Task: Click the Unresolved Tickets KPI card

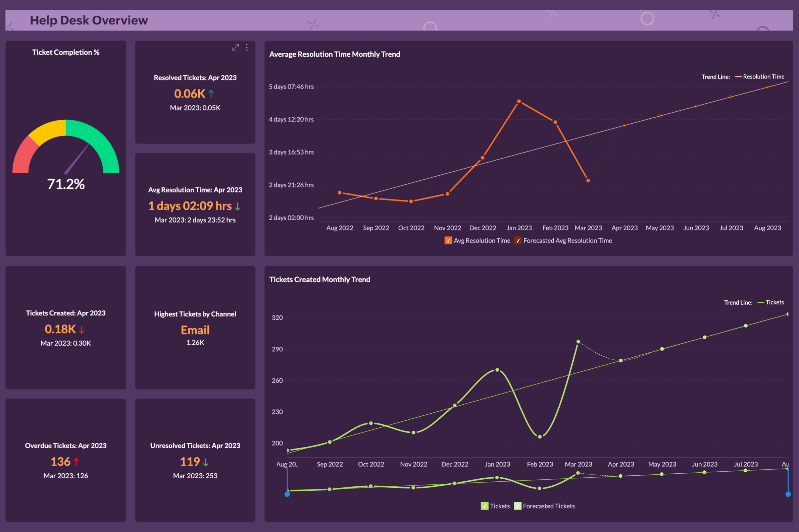Action: pos(195,460)
